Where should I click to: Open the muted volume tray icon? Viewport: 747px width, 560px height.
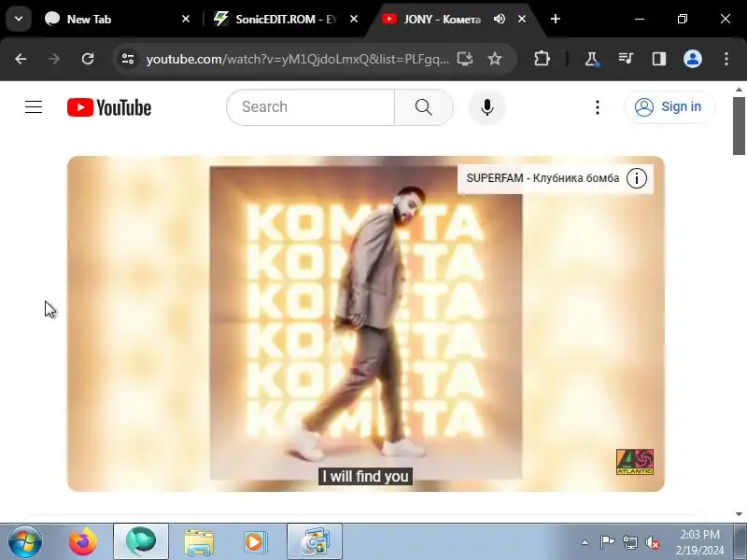pyautogui.click(x=652, y=542)
